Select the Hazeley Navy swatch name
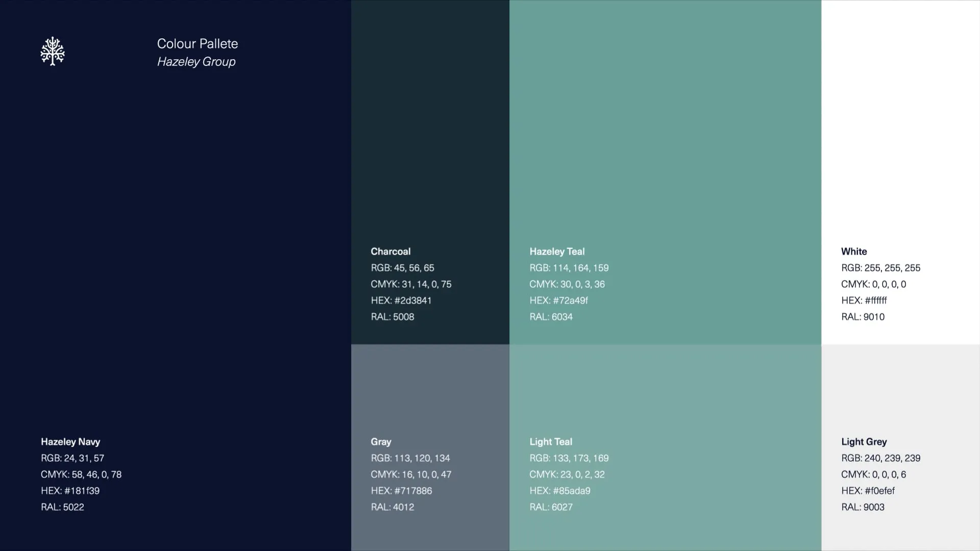980x551 pixels. pyautogui.click(x=70, y=442)
